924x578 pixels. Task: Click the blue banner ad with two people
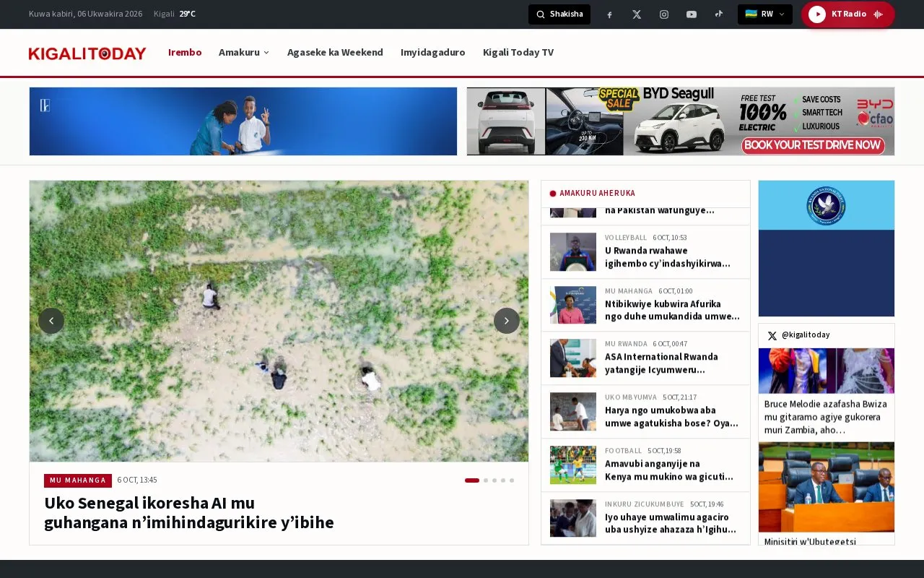pos(243,121)
